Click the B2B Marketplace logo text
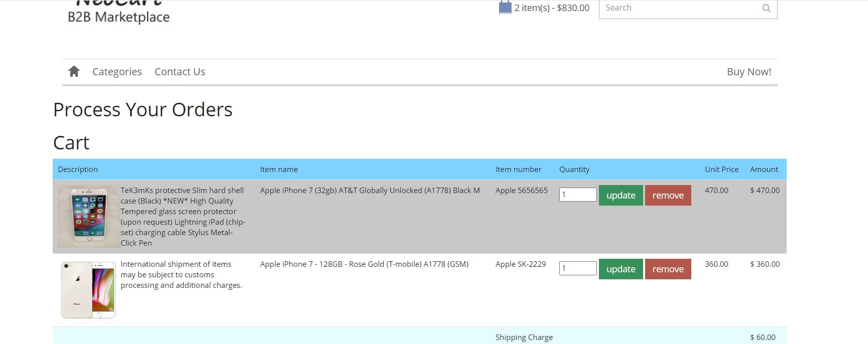The height and width of the screenshot is (344, 868). click(118, 17)
